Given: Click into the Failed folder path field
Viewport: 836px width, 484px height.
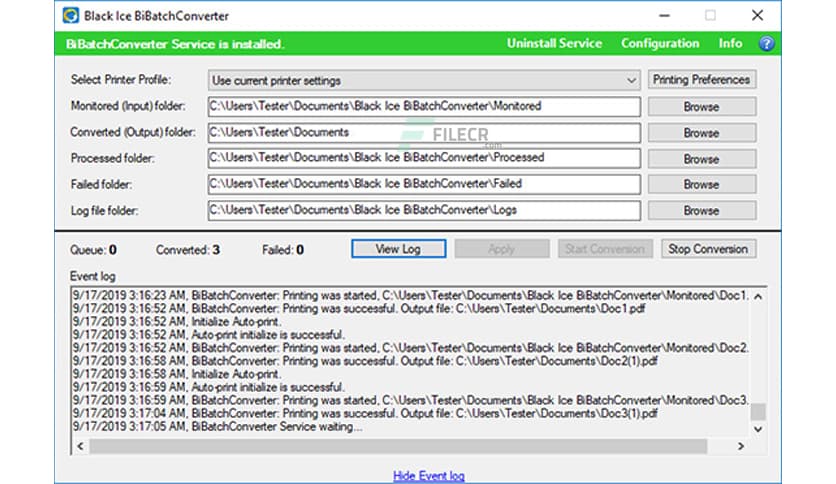Looking at the screenshot, I should 424,184.
